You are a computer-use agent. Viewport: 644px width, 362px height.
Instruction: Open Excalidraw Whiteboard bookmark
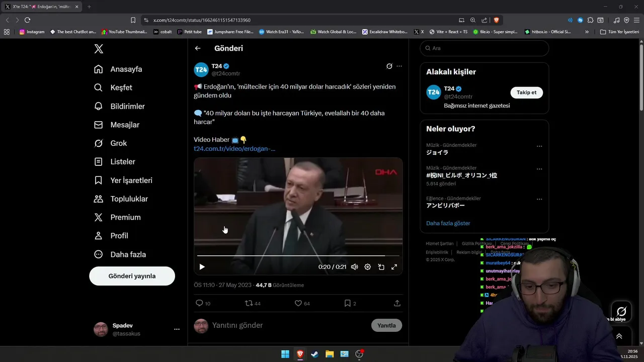(x=385, y=32)
